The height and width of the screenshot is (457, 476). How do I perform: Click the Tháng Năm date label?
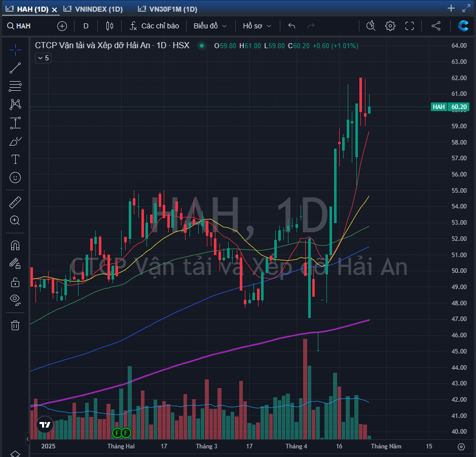tap(386, 446)
